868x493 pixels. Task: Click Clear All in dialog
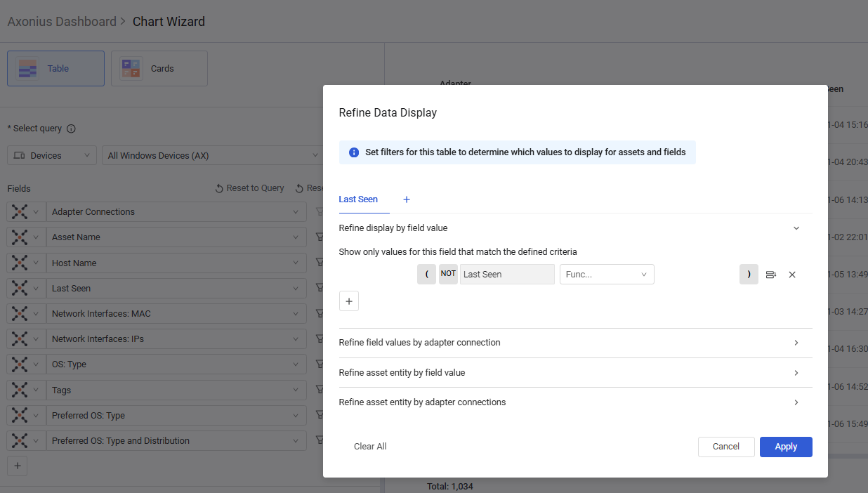click(370, 447)
